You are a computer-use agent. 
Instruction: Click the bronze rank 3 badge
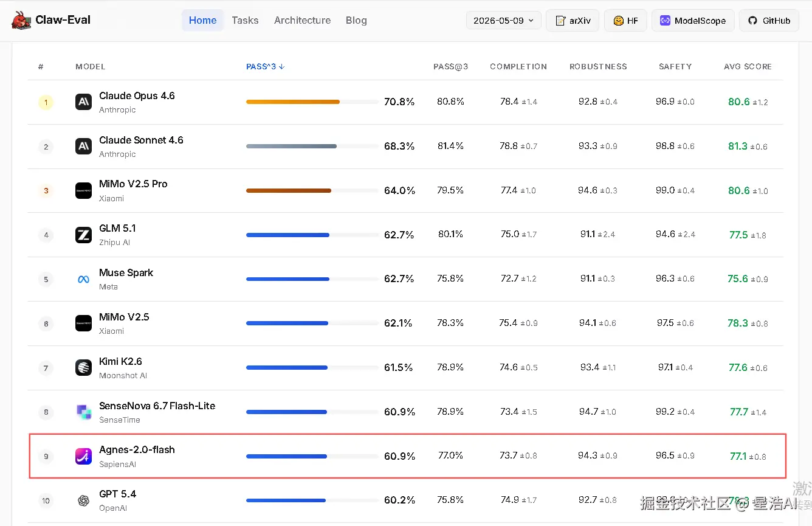[x=46, y=191]
